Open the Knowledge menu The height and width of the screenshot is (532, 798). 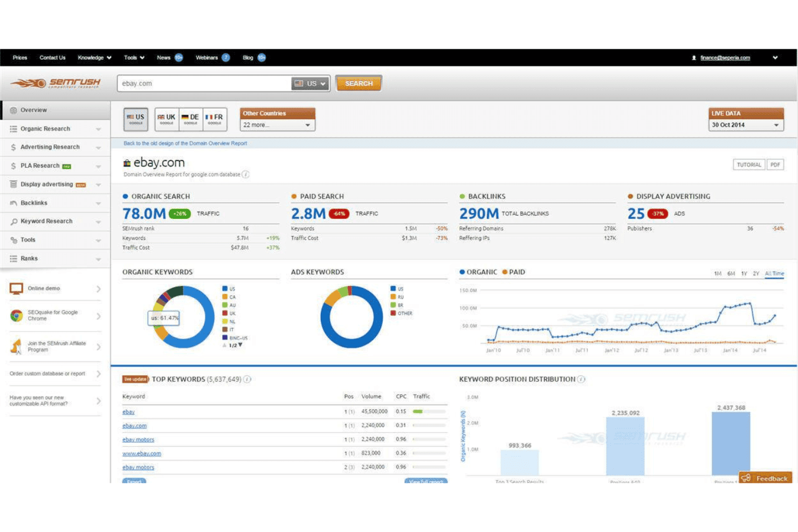[94, 58]
